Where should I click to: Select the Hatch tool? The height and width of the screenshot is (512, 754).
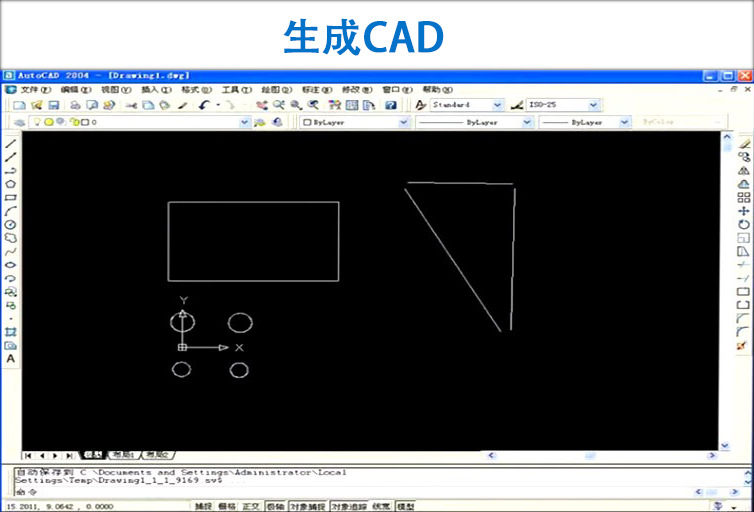11,332
